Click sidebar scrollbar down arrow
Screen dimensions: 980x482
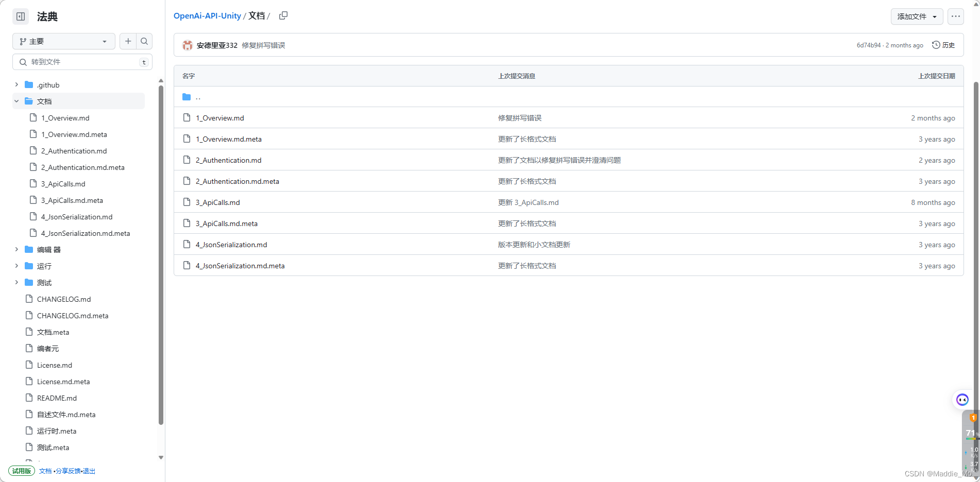[161, 457]
